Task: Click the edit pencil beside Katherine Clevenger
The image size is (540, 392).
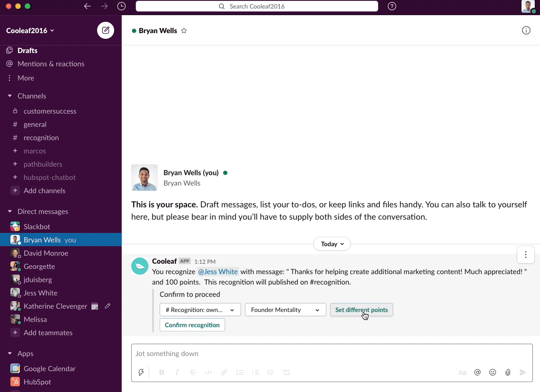Action: click(108, 306)
